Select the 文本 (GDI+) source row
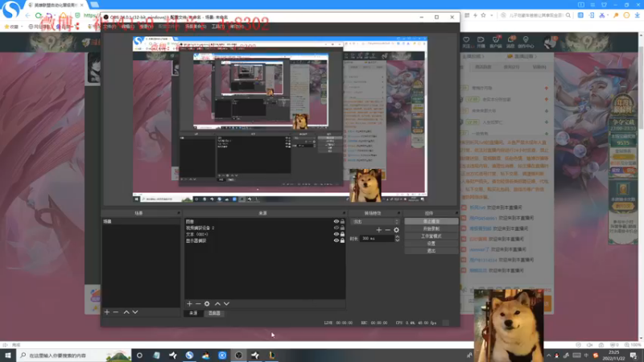Image resolution: width=644 pixels, height=362 pixels. click(265, 234)
